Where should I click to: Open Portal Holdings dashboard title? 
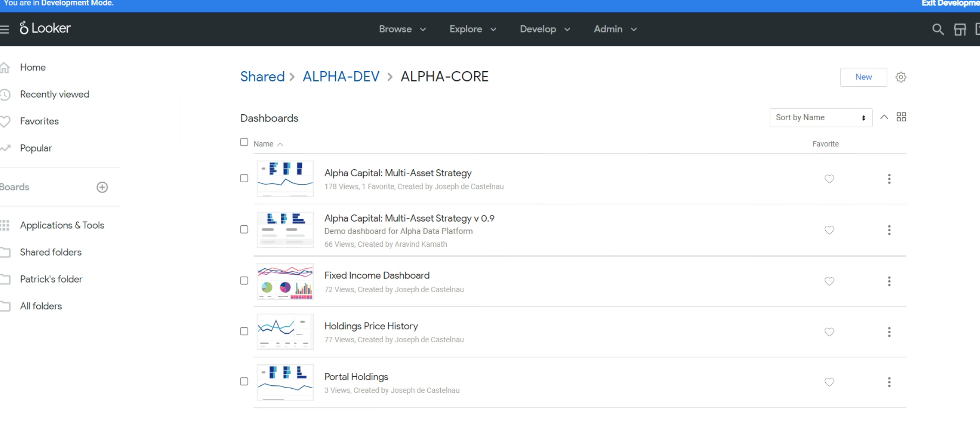click(356, 377)
